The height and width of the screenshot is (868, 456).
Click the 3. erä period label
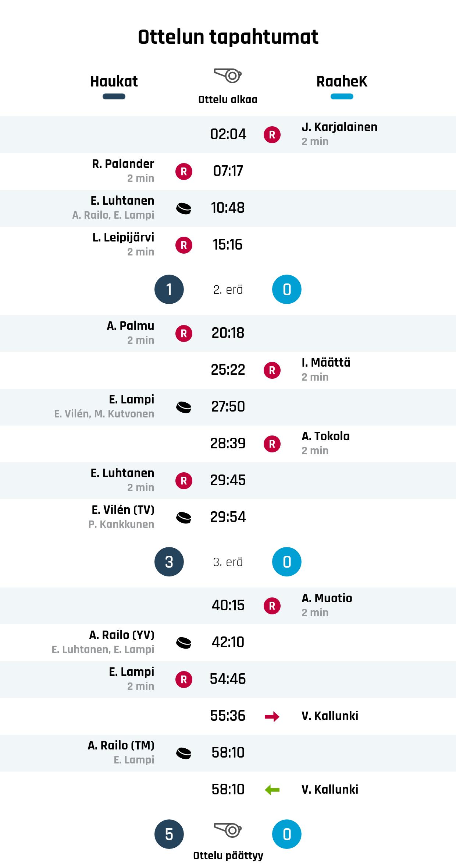click(228, 562)
